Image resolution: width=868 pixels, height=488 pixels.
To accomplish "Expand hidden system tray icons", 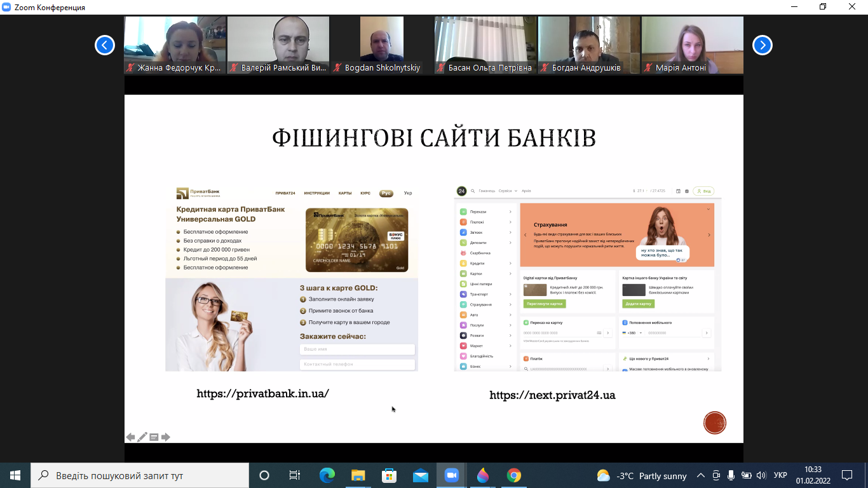I will tap(701, 475).
